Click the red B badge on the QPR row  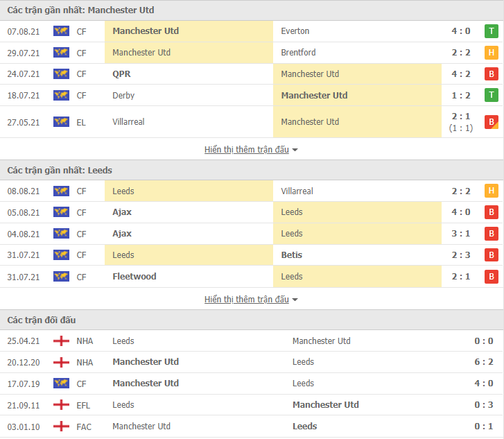(491, 74)
